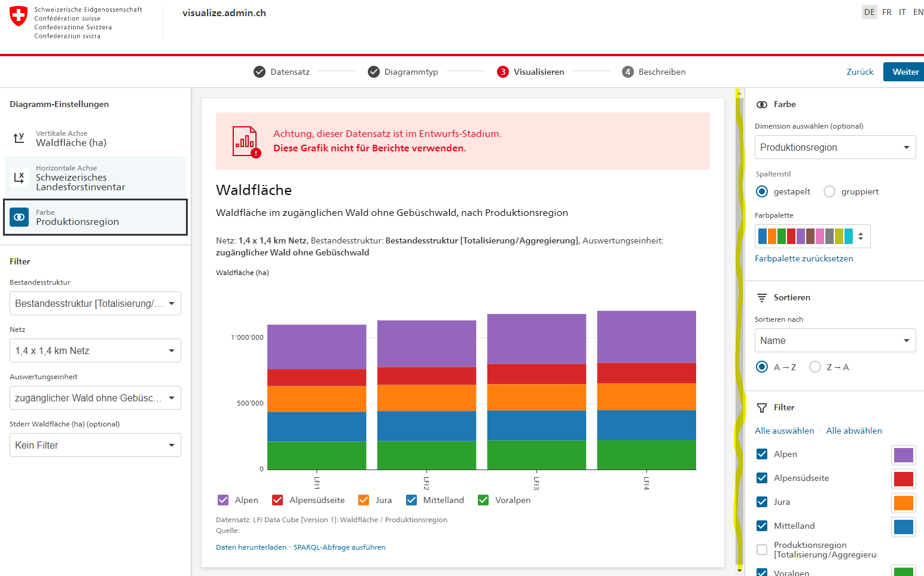Open the Stderr Waldfläche Kein Filter dropdown
Screen dimensions: 924x576
point(95,445)
